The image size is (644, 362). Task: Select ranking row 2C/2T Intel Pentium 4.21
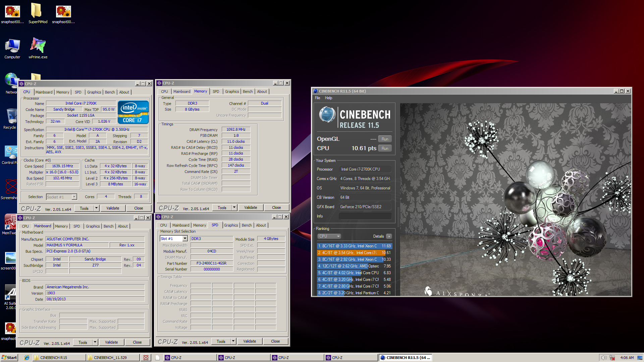(x=354, y=293)
